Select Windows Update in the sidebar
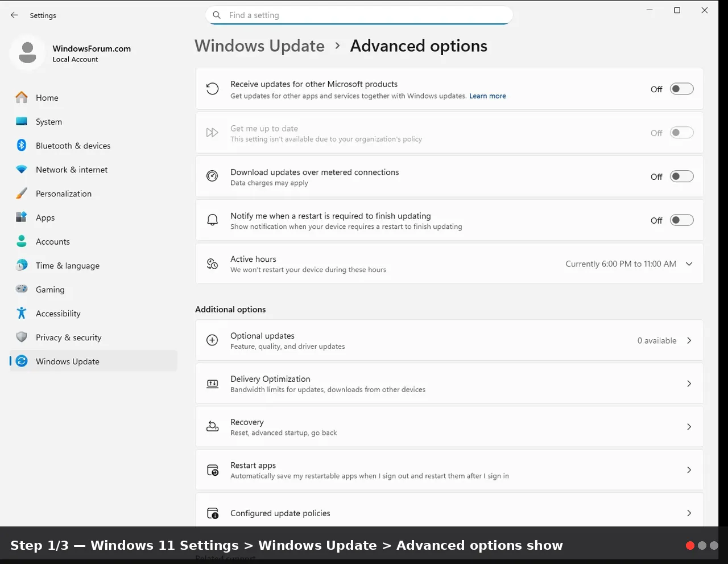Image resolution: width=728 pixels, height=564 pixels. (93, 361)
